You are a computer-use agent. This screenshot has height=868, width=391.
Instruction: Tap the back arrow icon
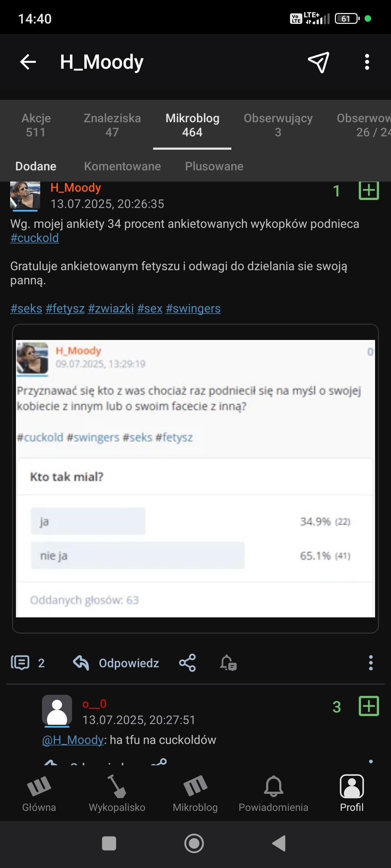(28, 62)
